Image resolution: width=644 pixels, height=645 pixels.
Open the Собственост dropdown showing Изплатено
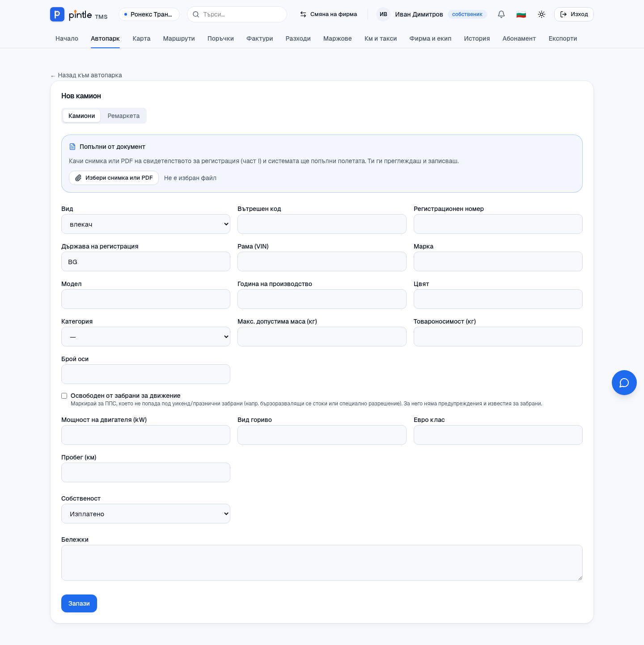pos(146,514)
